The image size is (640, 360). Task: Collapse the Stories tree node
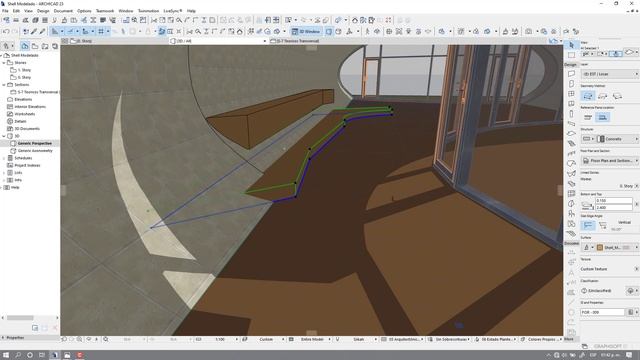(x=4, y=63)
